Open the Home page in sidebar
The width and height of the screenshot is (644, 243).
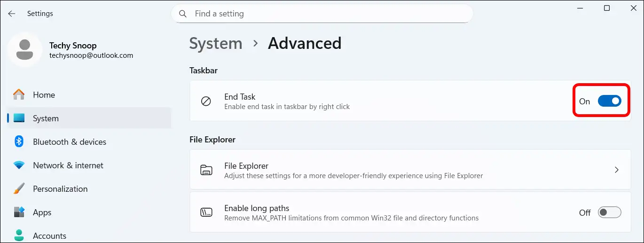pos(89,95)
